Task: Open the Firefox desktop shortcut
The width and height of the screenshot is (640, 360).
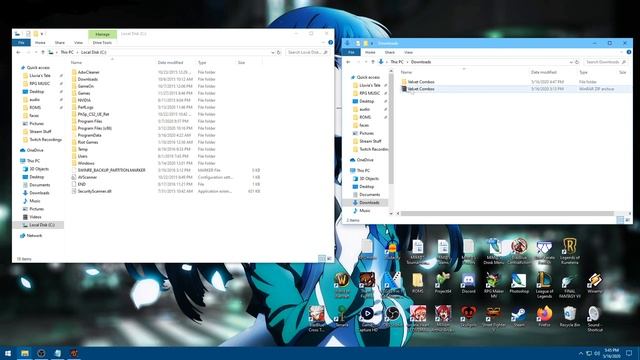Action: tap(544, 317)
